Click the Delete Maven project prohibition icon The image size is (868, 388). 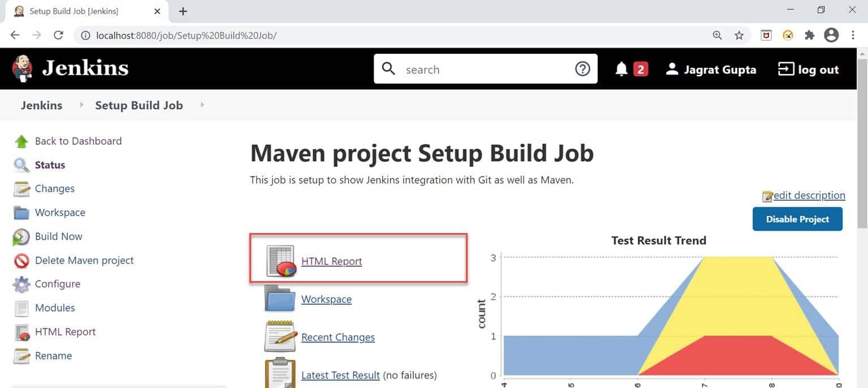tap(21, 260)
